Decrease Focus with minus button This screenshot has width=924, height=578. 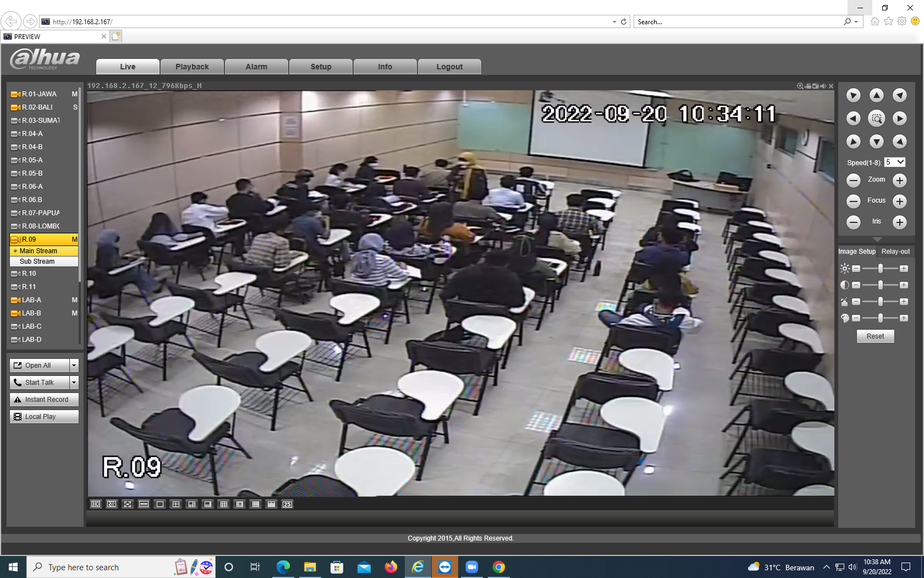[x=853, y=201]
